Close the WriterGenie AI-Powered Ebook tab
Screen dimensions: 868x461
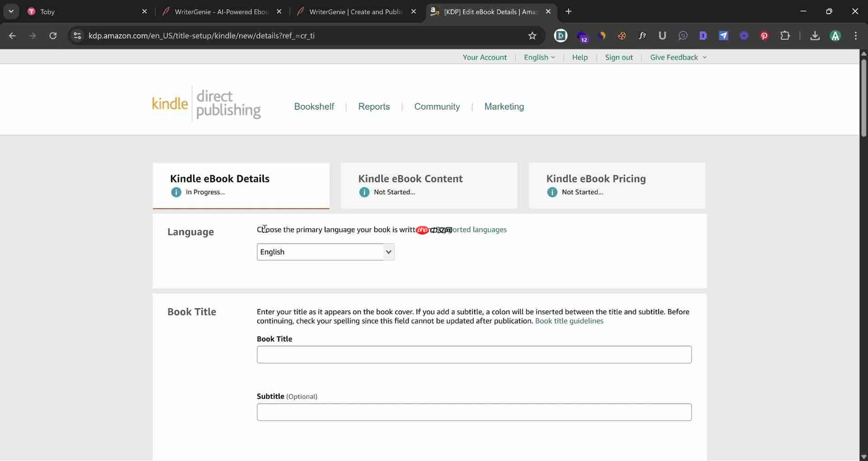(x=279, y=12)
